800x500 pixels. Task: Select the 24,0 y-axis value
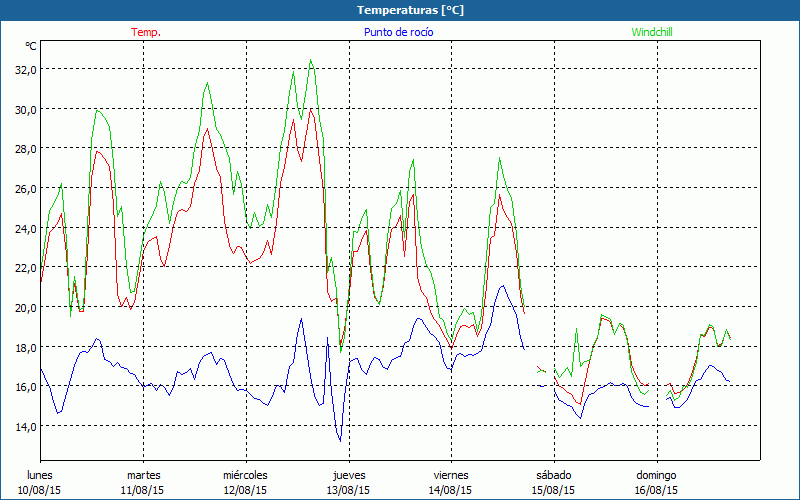(x=24, y=228)
